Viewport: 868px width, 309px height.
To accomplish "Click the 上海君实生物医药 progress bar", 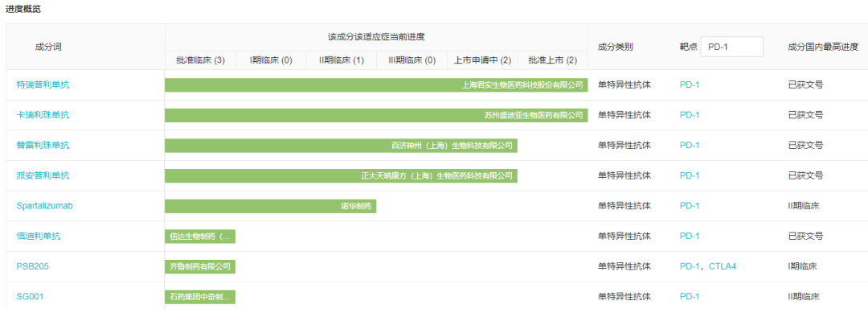I will point(376,84).
